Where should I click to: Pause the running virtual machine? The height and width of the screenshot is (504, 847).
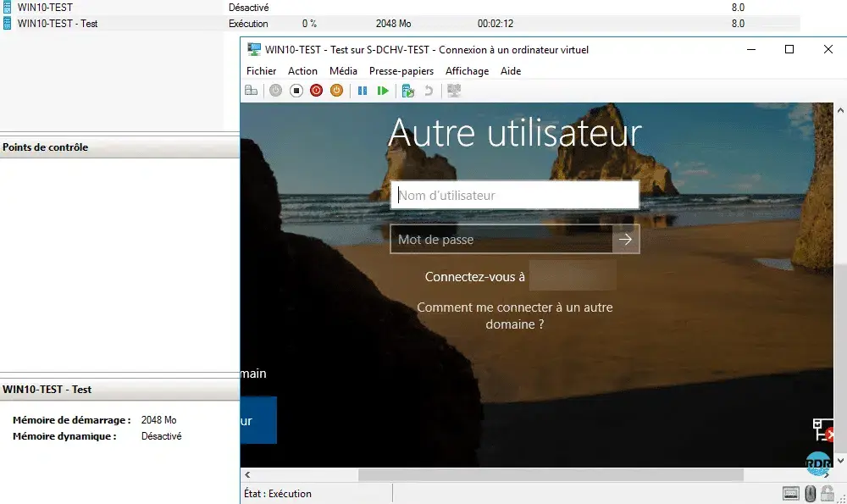(363, 91)
